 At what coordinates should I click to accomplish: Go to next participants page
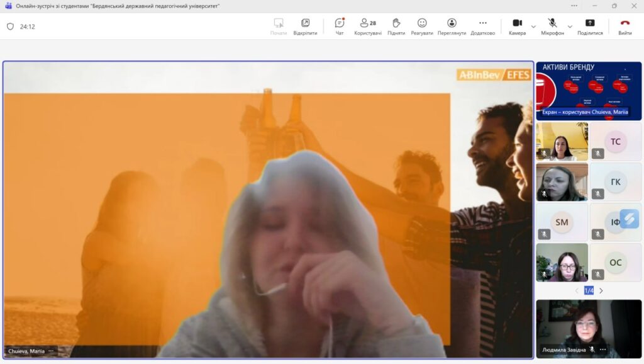click(x=601, y=291)
